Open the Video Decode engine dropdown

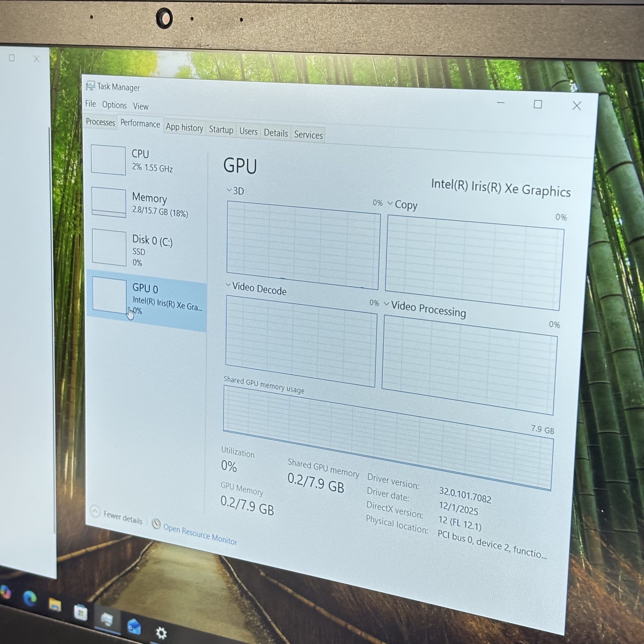point(228,285)
